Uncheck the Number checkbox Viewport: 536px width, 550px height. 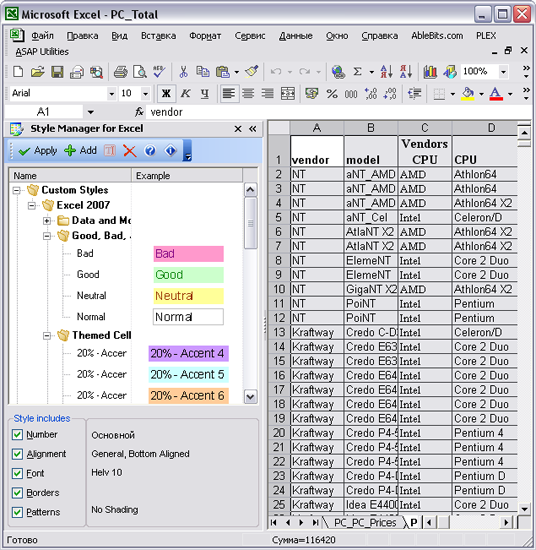17,435
